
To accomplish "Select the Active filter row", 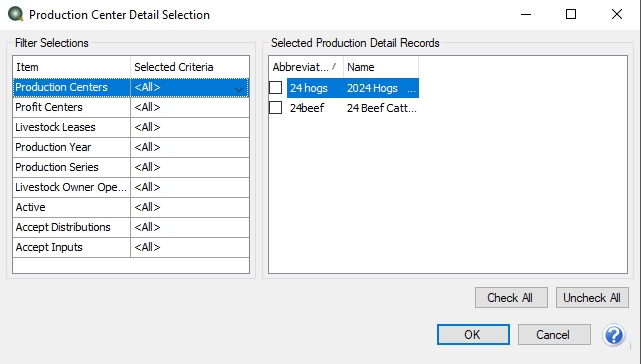I will 131,207.
